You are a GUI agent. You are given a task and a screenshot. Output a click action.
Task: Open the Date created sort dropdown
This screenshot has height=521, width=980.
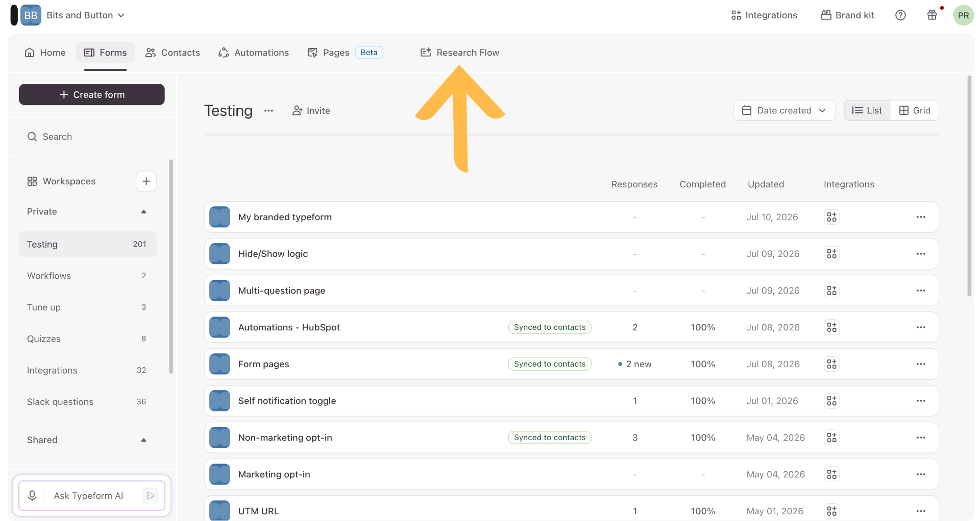(784, 111)
